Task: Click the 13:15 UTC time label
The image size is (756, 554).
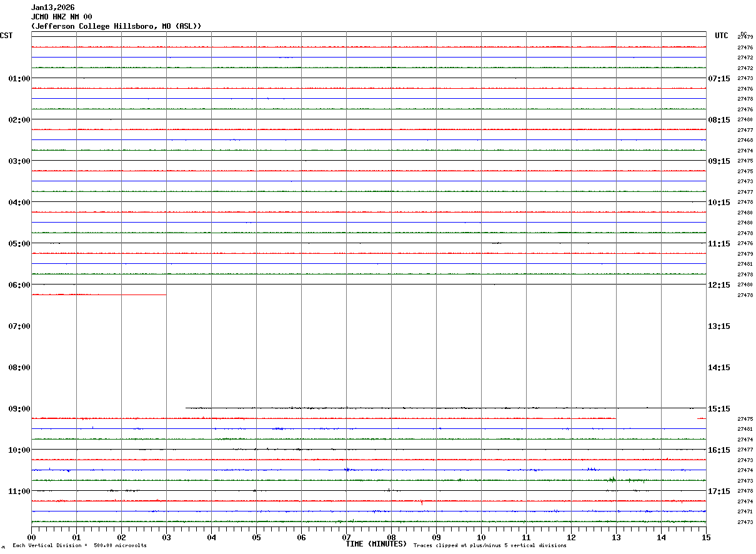Action: [719, 326]
